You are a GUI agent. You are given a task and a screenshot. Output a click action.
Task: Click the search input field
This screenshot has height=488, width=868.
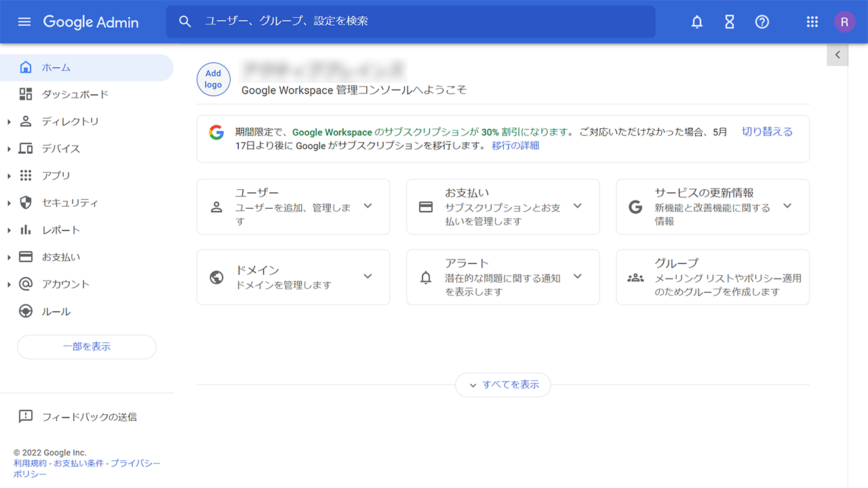[x=420, y=22]
